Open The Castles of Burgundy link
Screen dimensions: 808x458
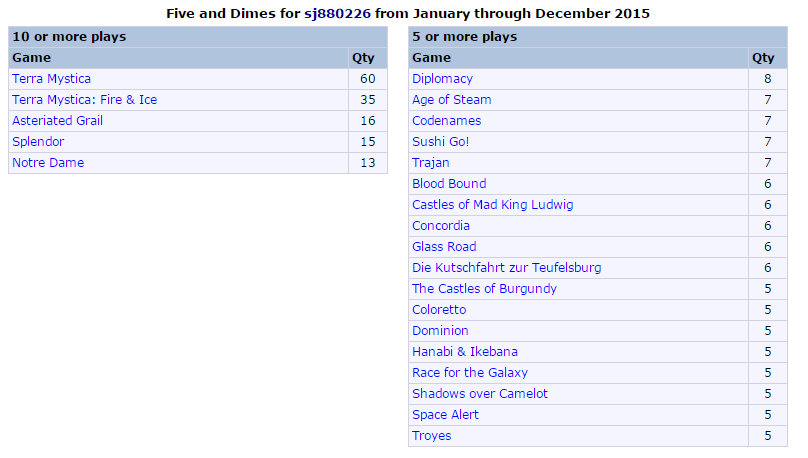[484, 289]
